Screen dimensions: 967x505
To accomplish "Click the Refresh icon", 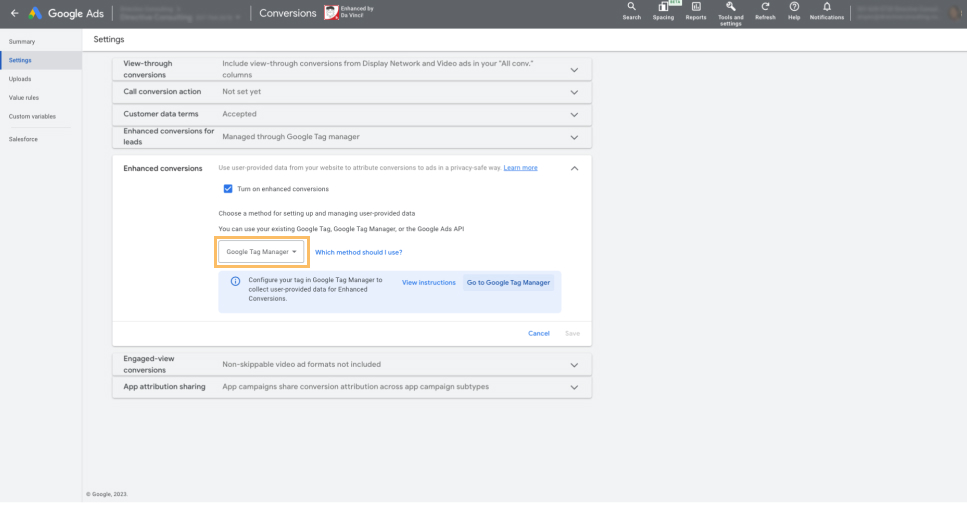I will (765, 11).
